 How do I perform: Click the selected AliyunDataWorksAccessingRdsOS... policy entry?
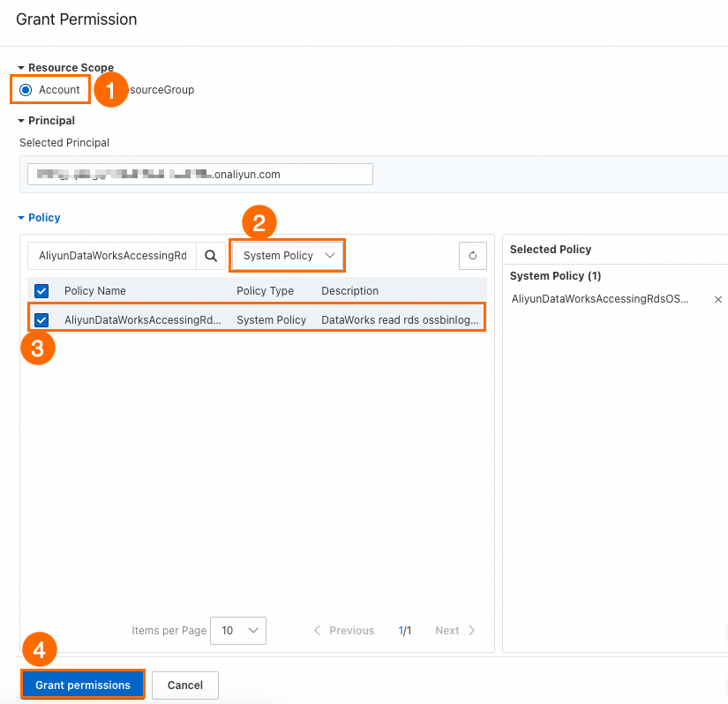pos(600,299)
